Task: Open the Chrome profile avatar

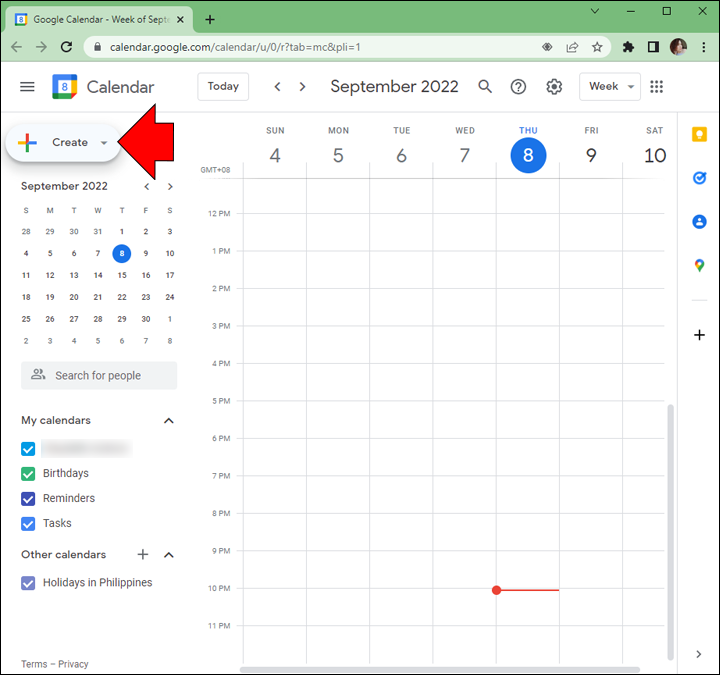Action: point(679,47)
